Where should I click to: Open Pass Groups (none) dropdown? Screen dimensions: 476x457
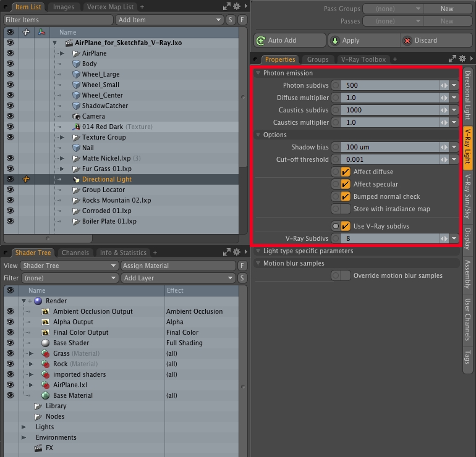click(x=393, y=9)
